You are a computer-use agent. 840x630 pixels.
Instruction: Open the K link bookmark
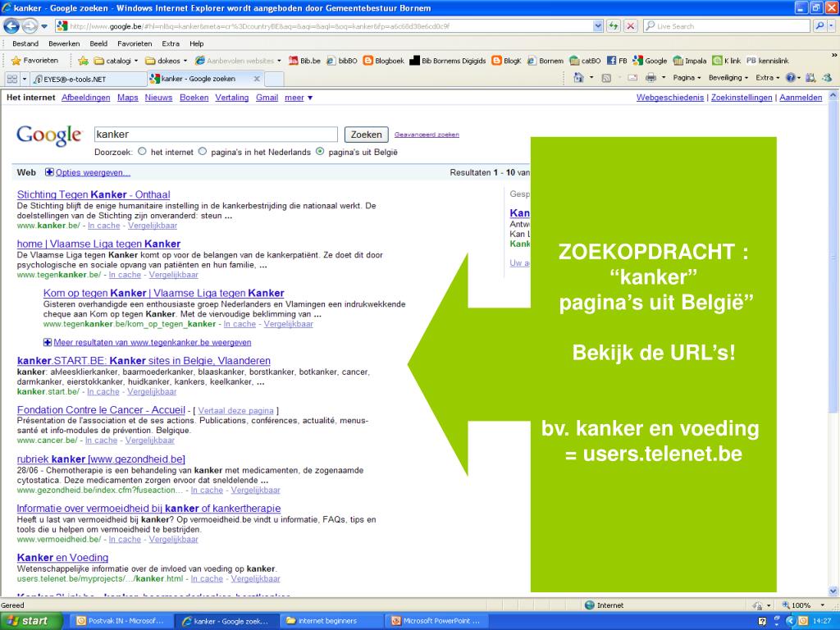(x=727, y=61)
